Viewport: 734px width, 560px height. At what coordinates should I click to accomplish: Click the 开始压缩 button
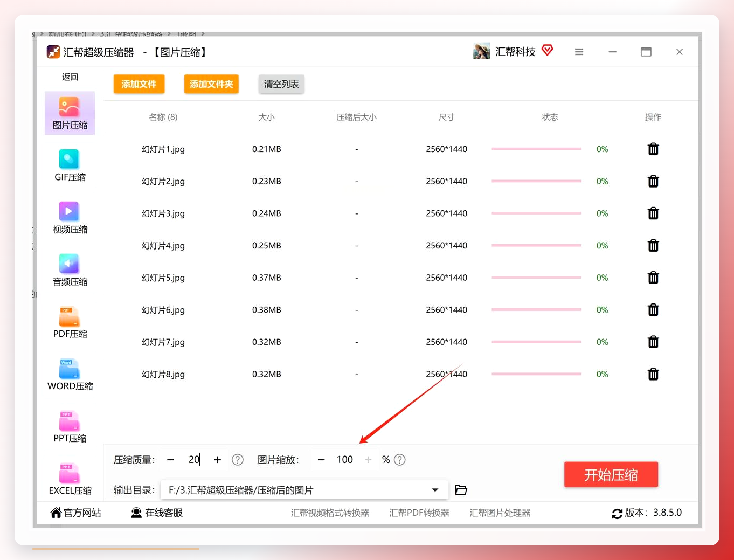611,474
